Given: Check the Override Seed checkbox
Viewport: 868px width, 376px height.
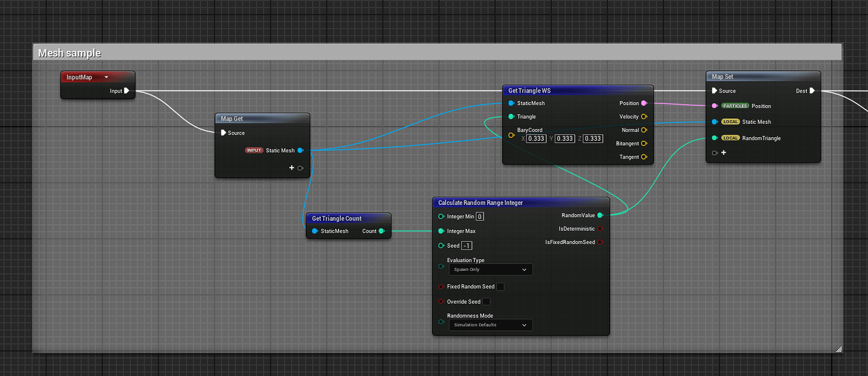Looking at the screenshot, I should click(x=486, y=301).
